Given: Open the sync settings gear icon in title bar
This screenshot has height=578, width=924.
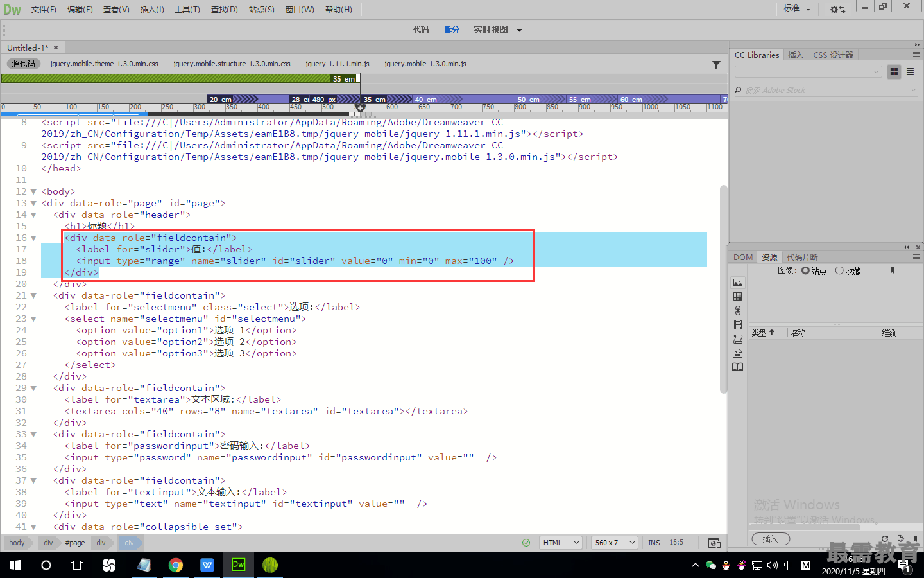Looking at the screenshot, I should coord(837,9).
